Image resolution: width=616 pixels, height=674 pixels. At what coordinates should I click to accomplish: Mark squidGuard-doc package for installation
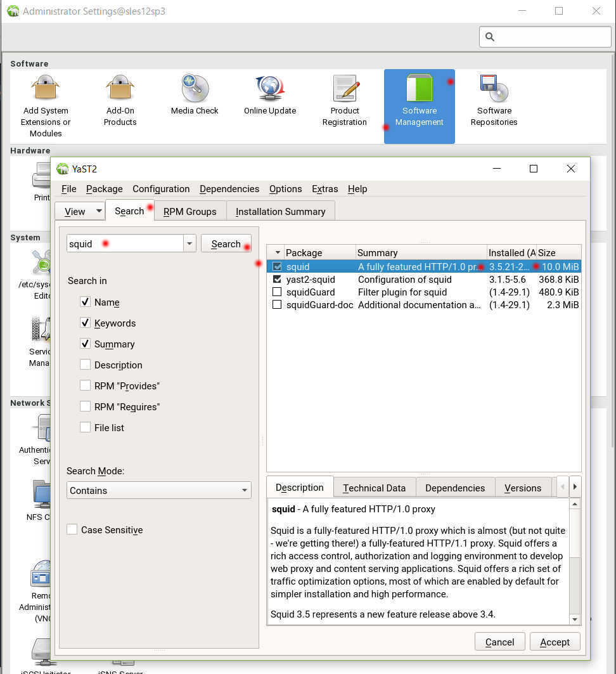click(277, 305)
